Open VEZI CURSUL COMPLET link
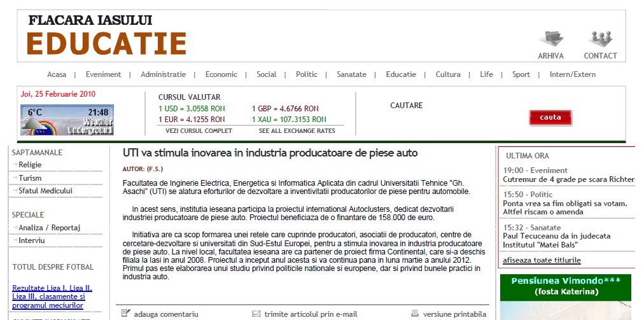The image size is (644, 320). [199, 130]
